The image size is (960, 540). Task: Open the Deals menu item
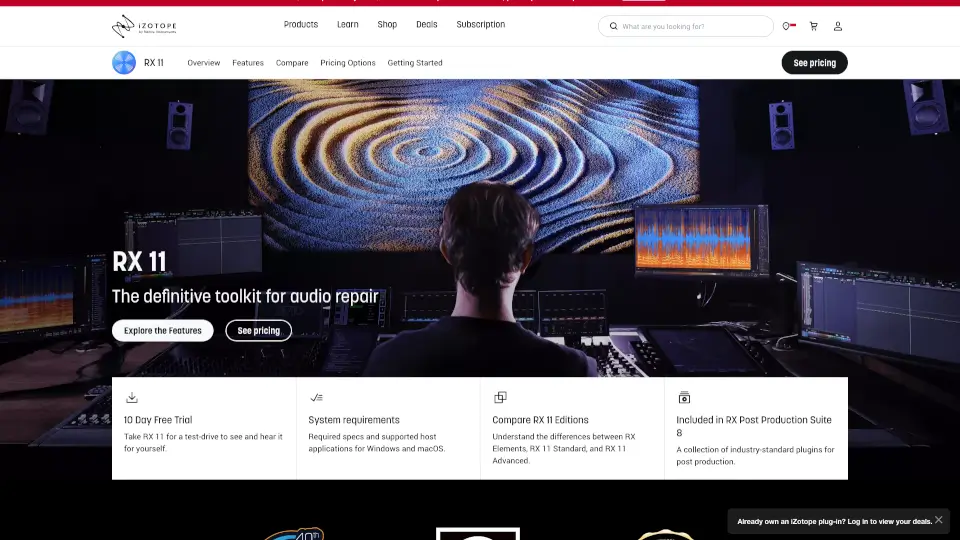tap(427, 25)
